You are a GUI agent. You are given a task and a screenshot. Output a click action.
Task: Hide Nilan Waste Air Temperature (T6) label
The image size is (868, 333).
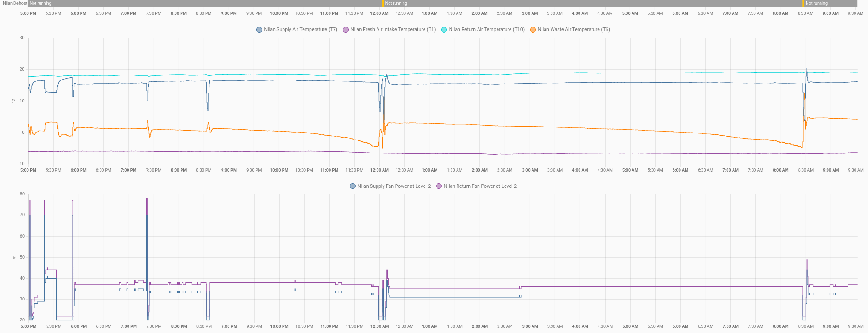tap(573, 30)
